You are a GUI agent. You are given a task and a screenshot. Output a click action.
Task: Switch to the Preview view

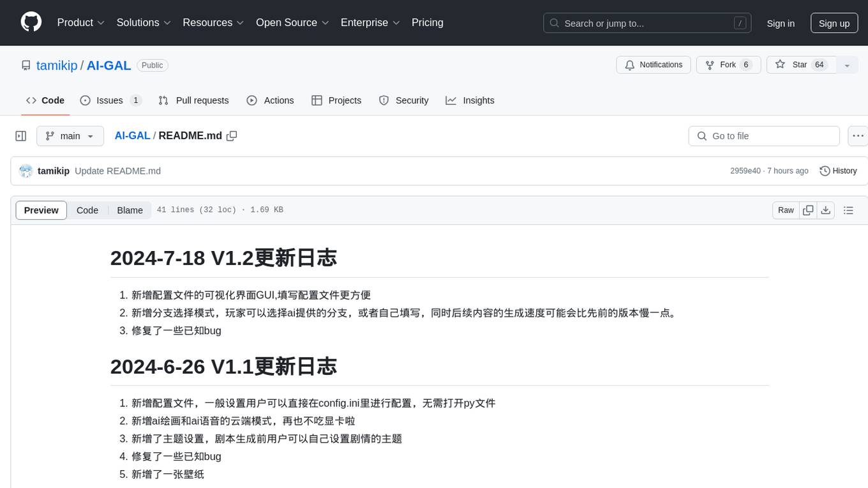coord(41,210)
